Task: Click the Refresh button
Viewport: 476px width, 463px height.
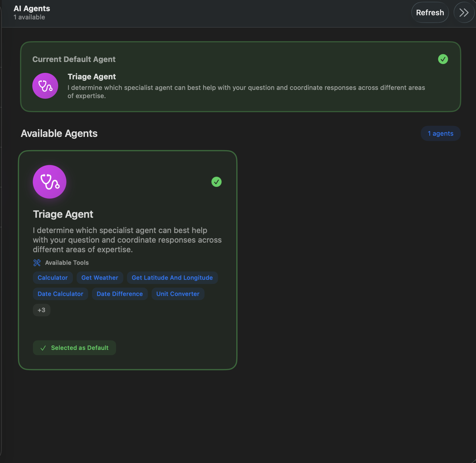Action: [x=430, y=12]
